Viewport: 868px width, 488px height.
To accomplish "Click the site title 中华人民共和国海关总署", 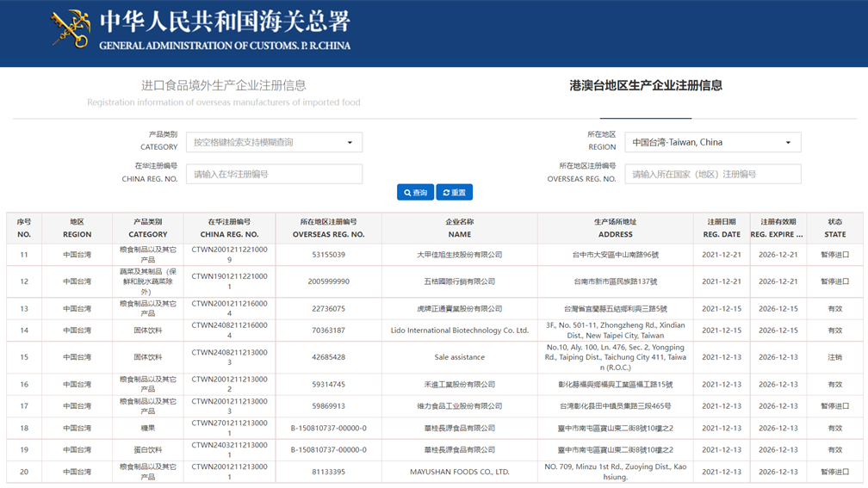I will 225,22.
